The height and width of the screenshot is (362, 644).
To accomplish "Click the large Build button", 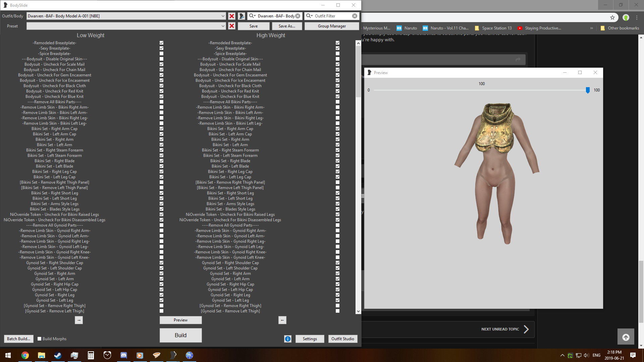I will click(x=180, y=335).
